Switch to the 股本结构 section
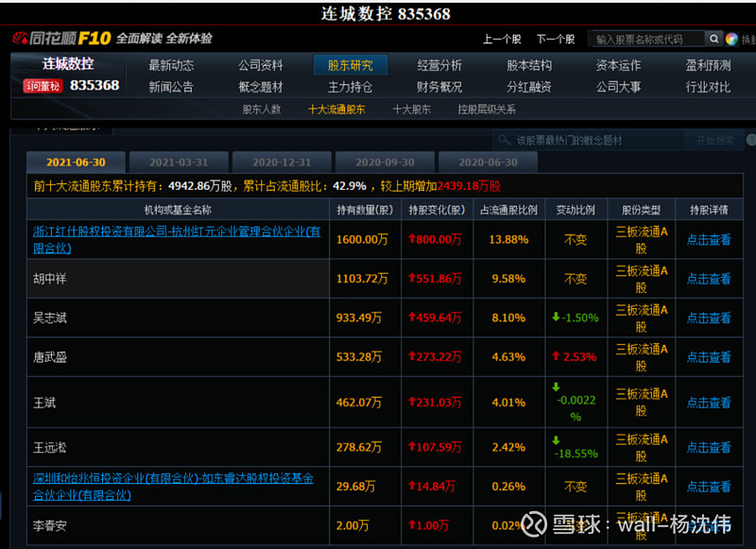Viewport: 756px width, 549px height. click(x=528, y=65)
